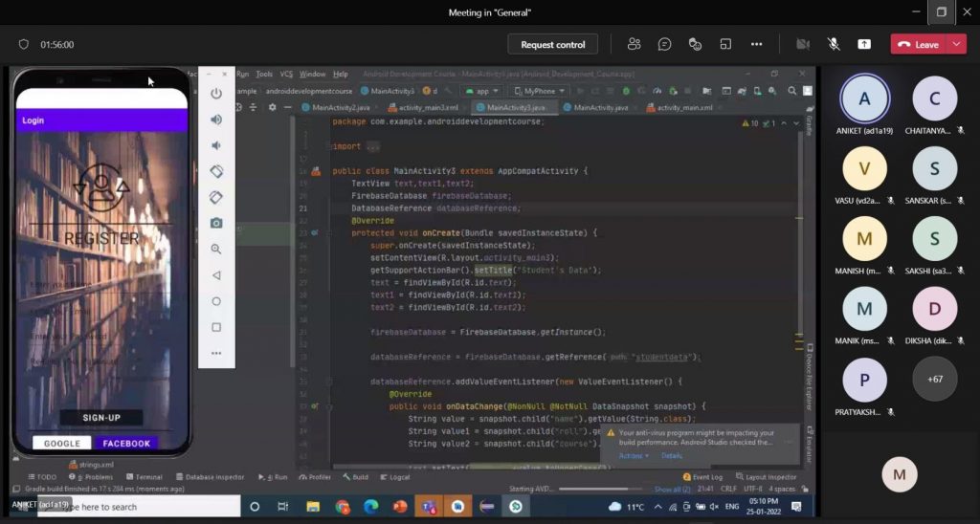Screen dimensions: 980x524
Task: Tap the emulator Overview square icon
Action: click(216, 327)
